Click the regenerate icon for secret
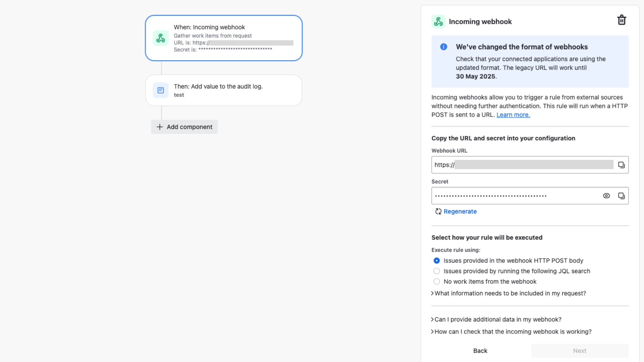Screen dimensions: 644x362 click(438, 211)
